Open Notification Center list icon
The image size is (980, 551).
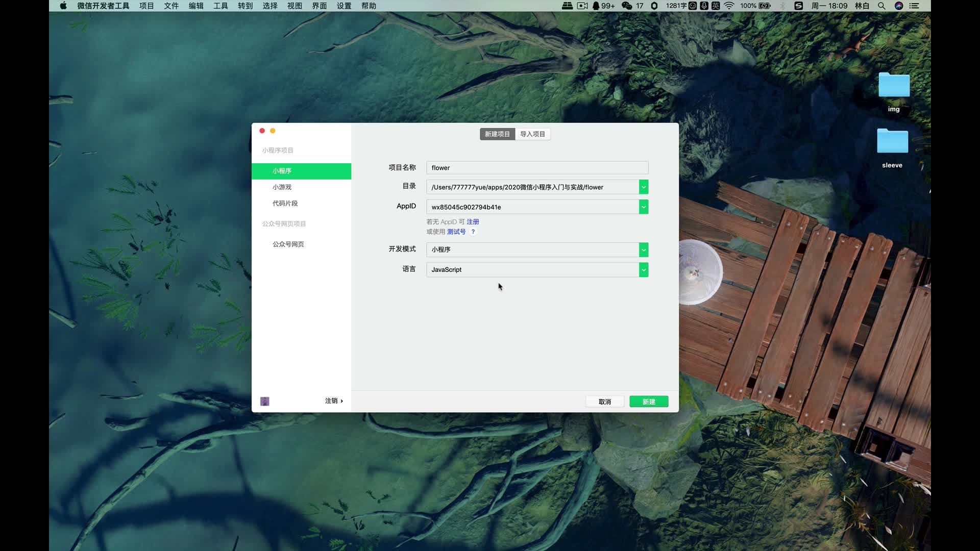click(914, 6)
